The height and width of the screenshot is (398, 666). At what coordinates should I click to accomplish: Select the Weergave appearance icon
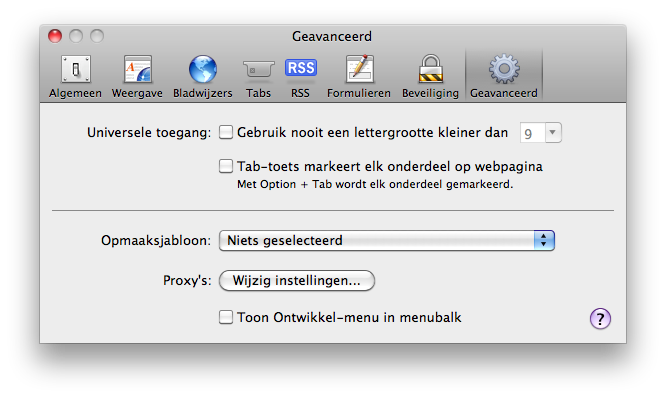(138, 69)
